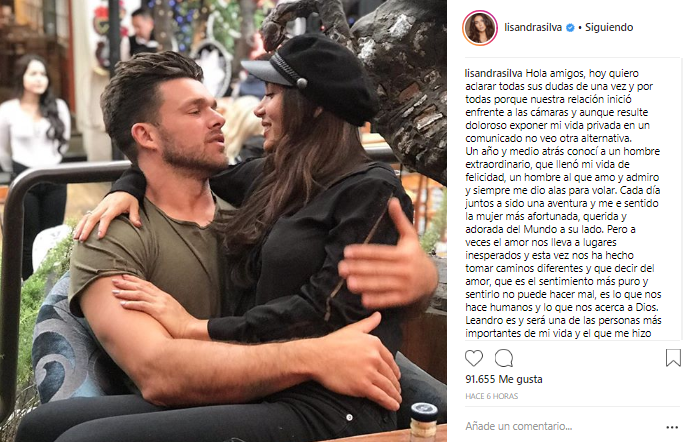Toggle the Siguiendo following button
This screenshot has height=442, width=683.
609,27
